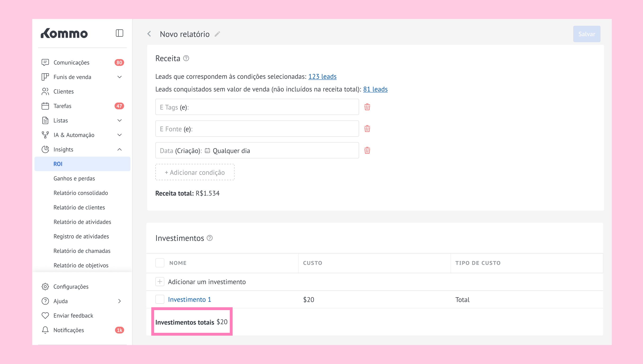The image size is (643, 364).
Task: Click the Qualquer dia date field
Action: coord(231,151)
